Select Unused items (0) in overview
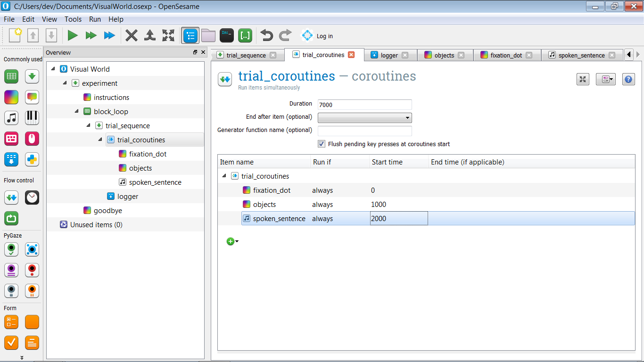 tap(96, 224)
